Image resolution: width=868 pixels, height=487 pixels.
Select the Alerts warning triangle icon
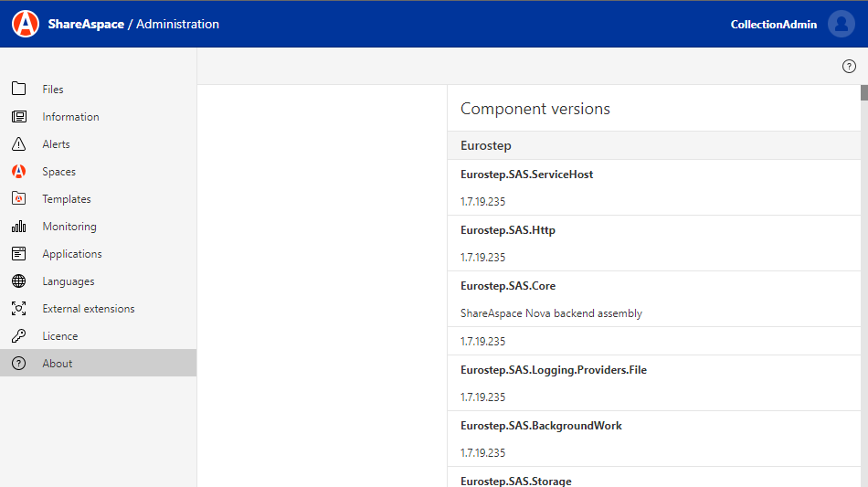point(18,143)
